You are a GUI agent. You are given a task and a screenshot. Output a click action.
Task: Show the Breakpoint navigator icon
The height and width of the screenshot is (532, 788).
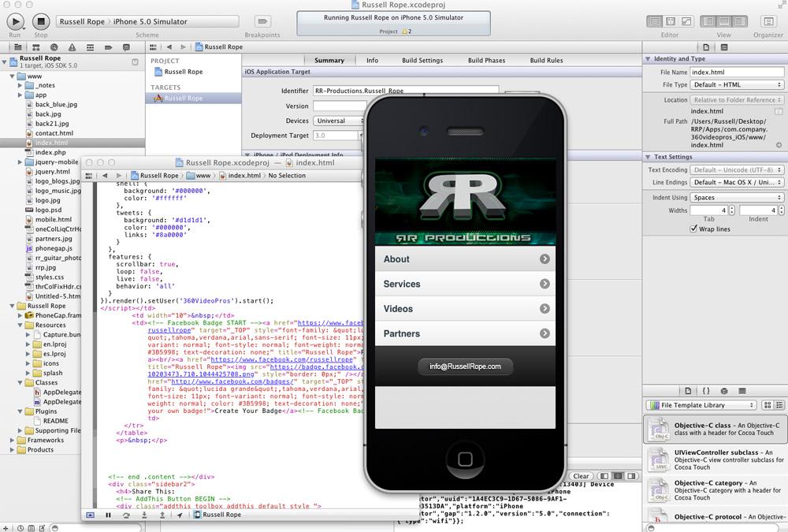(108, 47)
